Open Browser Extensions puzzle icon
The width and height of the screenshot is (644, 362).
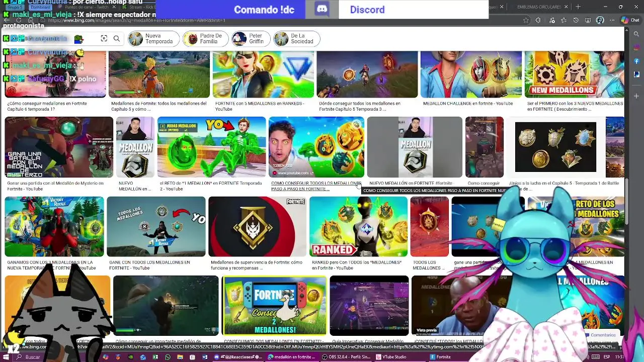pyautogui.click(x=538, y=20)
